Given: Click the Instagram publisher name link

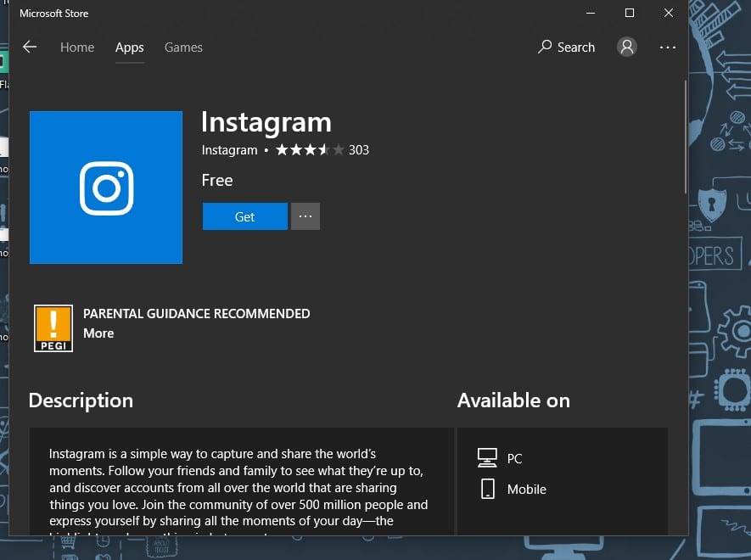Looking at the screenshot, I should pyautogui.click(x=229, y=150).
